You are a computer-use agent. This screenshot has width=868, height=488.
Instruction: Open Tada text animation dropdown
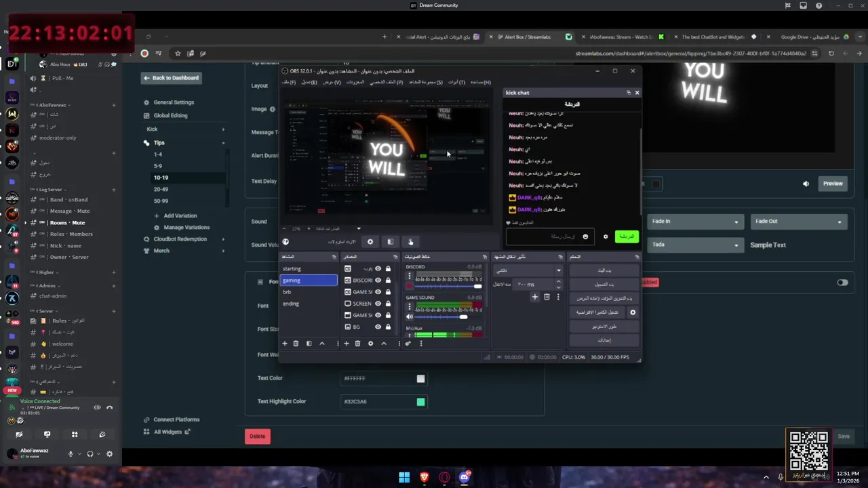[x=695, y=245]
